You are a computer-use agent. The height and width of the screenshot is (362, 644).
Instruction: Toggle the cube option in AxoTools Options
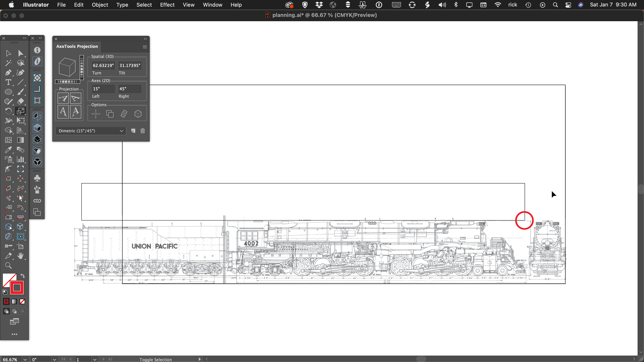138,114
